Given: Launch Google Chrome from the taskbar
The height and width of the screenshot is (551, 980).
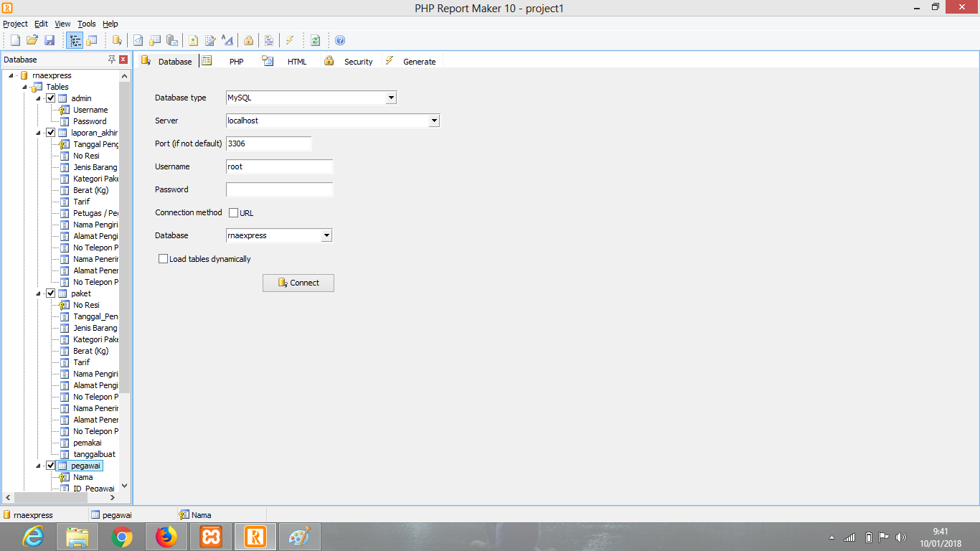Looking at the screenshot, I should [x=122, y=537].
